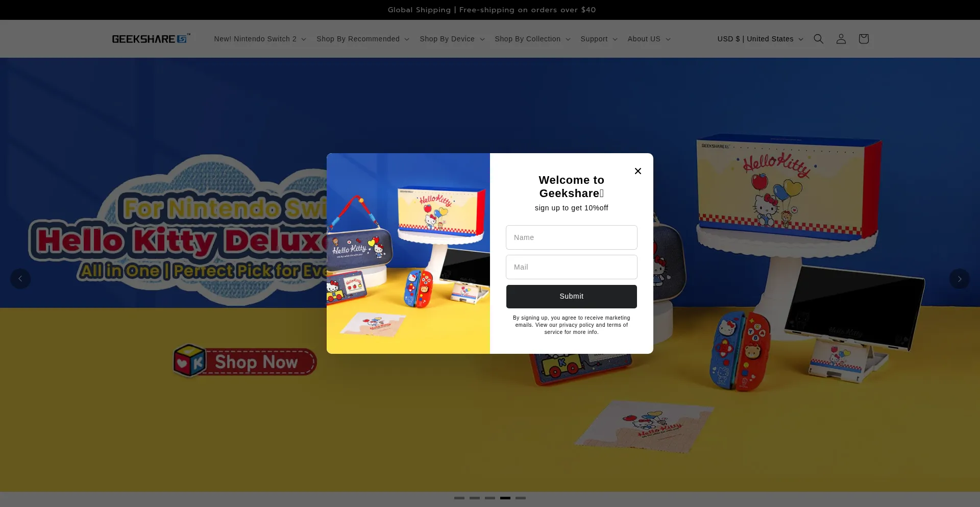Image resolution: width=980 pixels, height=507 pixels.
Task: Go to previous carousel slide arrow
Action: tap(20, 279)
